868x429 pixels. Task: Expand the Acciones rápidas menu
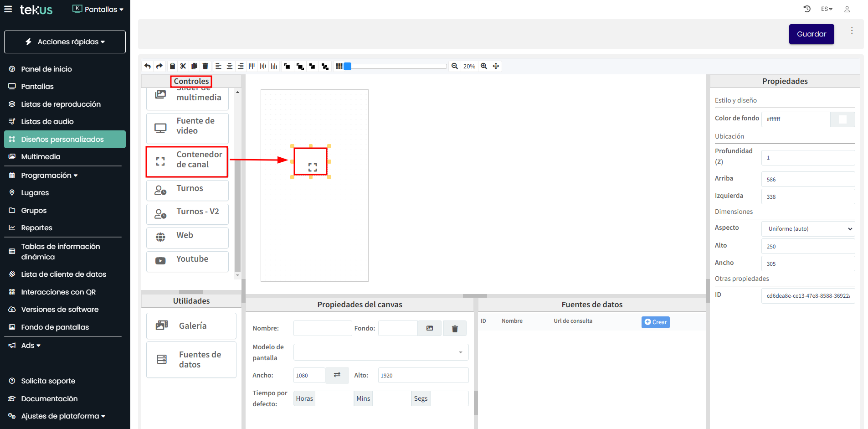point(65,42)
